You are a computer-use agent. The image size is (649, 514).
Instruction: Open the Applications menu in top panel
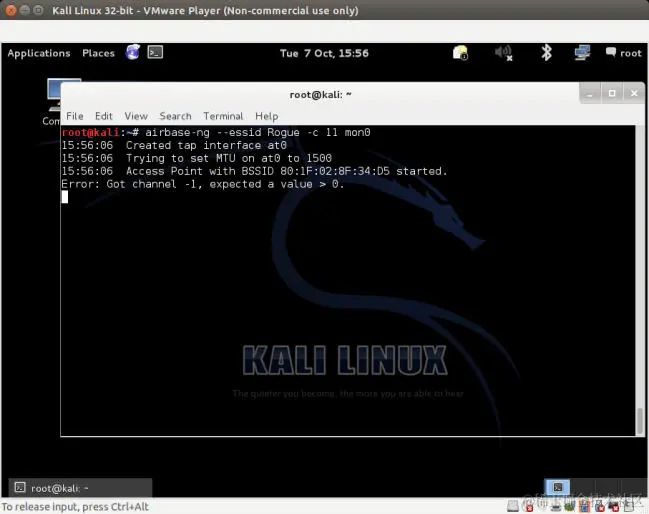pos(39,53)
